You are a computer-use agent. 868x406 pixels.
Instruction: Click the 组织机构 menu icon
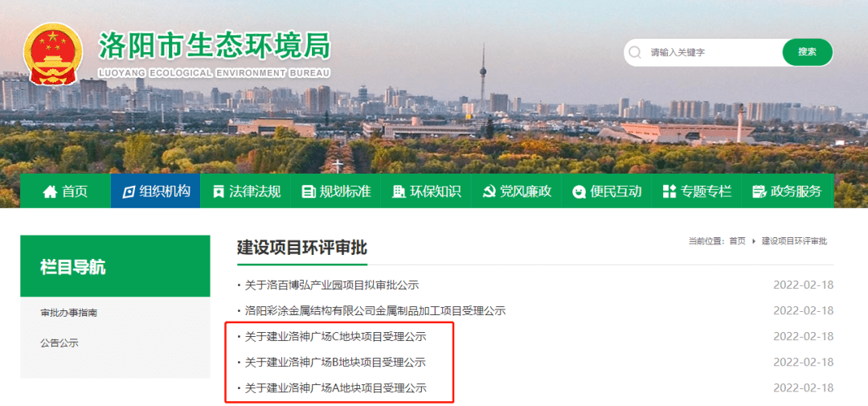coord(129,191)
